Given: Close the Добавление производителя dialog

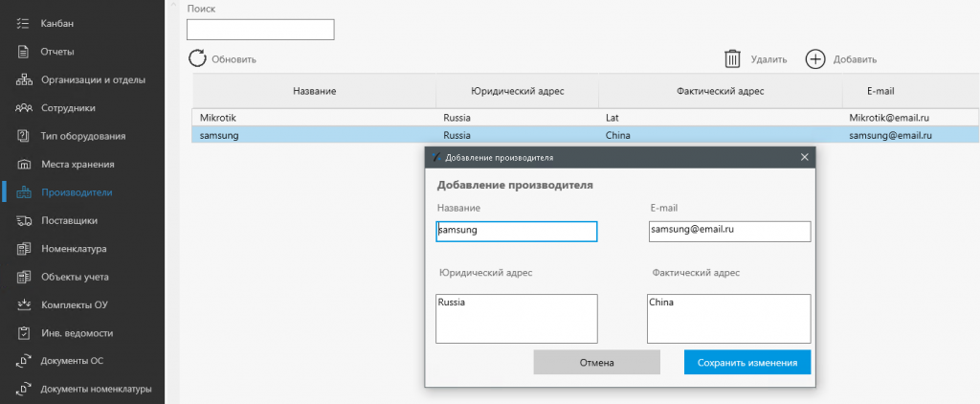Looking at the screenshot, I should coord(804,158).
